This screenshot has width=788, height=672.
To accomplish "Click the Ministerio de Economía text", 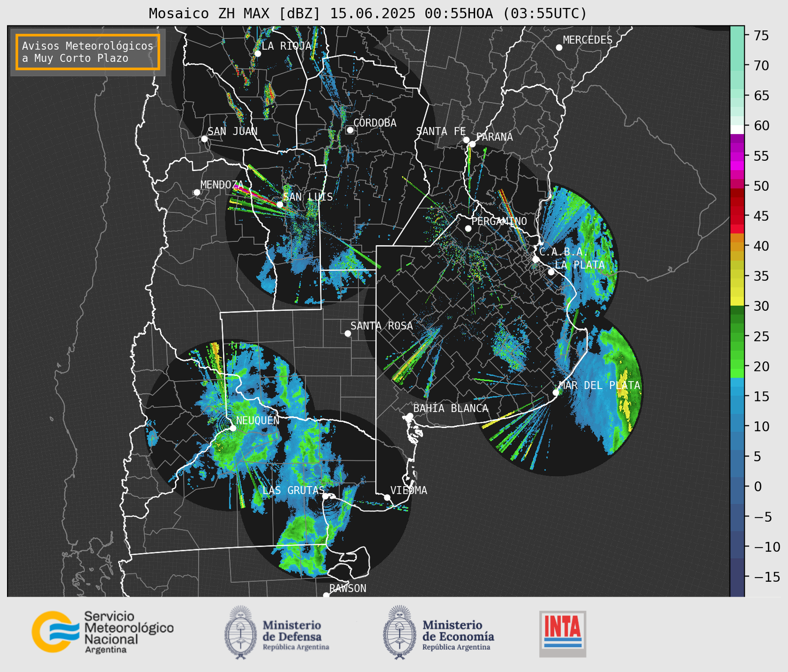I will pyautogui.click(x=458, y=635).
